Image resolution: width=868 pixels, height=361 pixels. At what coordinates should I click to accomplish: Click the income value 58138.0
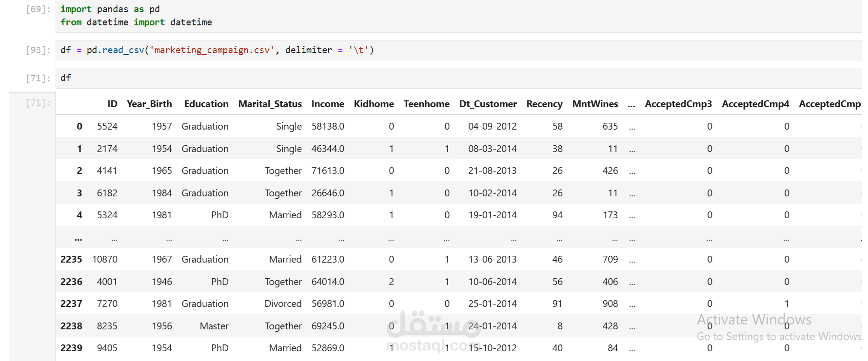pos(328,126)
